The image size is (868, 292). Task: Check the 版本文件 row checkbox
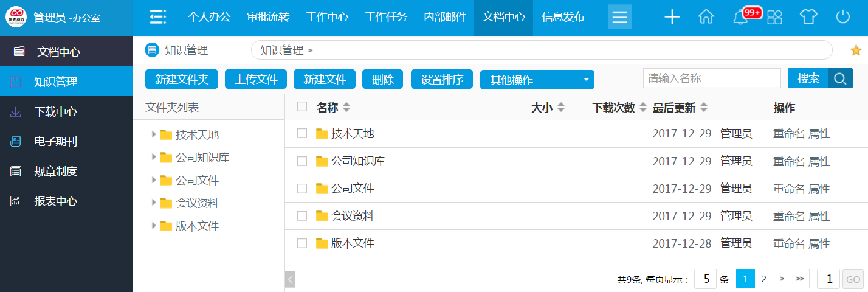(x=302, y=243)
